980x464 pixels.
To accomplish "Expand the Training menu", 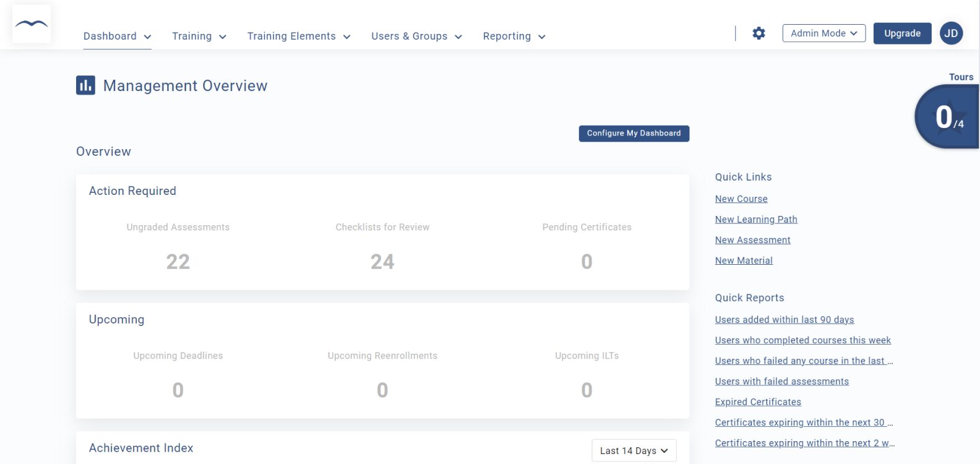I will [x=199, y=37].
